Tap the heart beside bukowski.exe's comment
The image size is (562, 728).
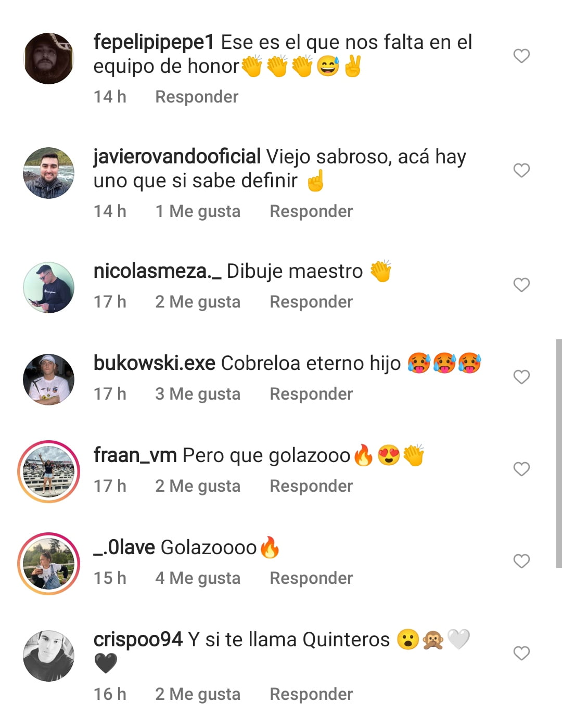[521, 377]
